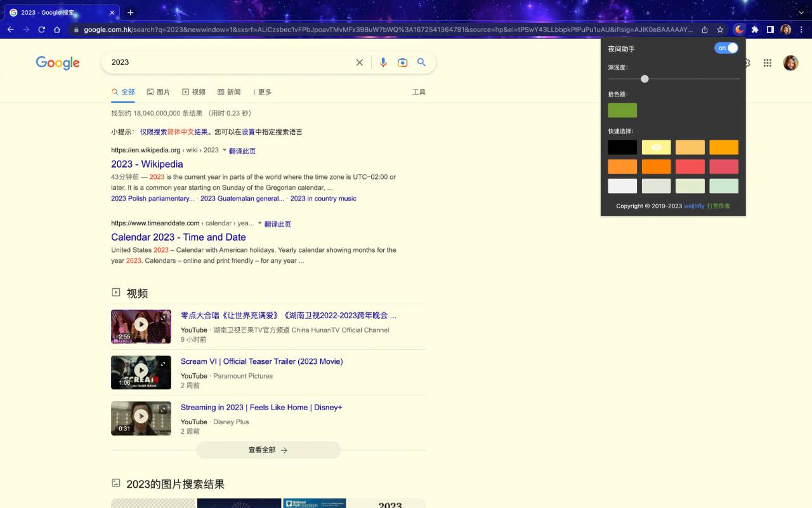The image size is (812, 508).
Task: Click into the 2023 search field
Action: (x=228, y=62)
